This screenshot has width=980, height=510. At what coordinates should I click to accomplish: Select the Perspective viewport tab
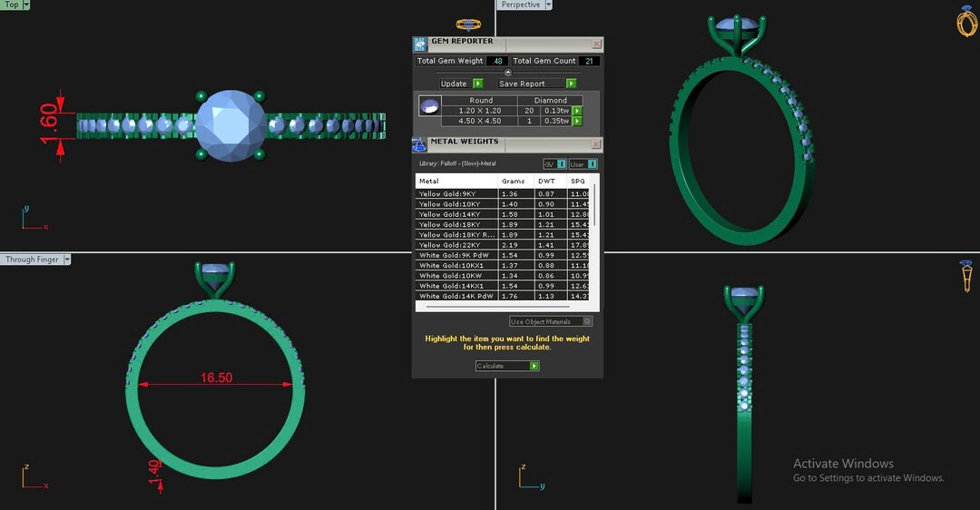(x=521, y=5)
